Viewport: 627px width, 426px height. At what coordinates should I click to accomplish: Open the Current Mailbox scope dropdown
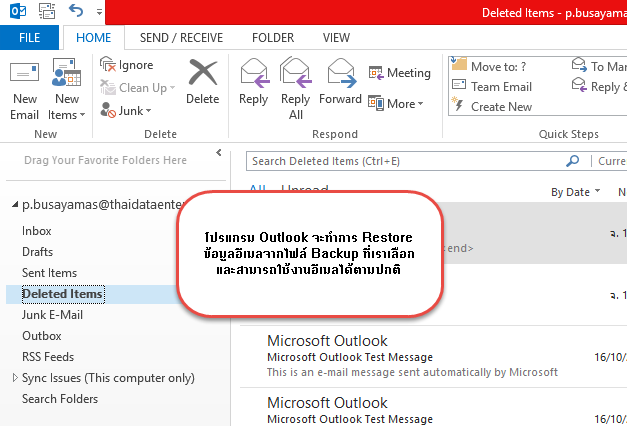click(612, 161)
